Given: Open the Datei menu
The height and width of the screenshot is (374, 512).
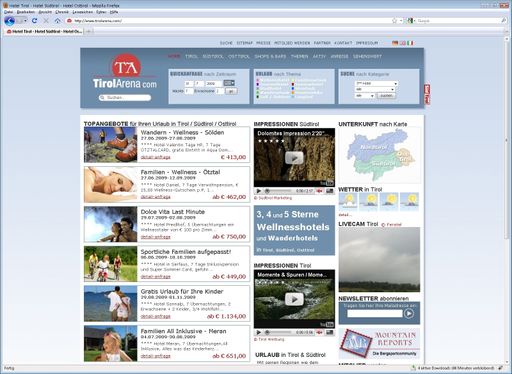Looking at the screenshot, I should tap(8, 12).
